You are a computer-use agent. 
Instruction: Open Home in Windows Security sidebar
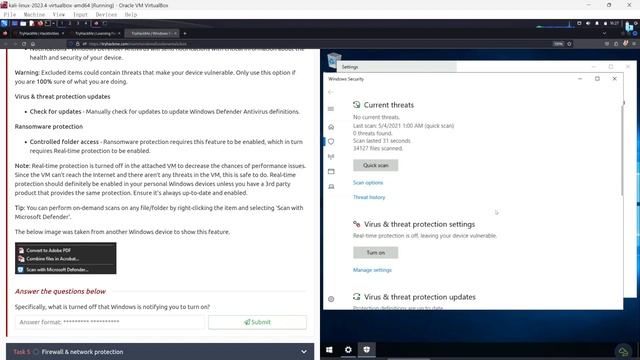331,127
